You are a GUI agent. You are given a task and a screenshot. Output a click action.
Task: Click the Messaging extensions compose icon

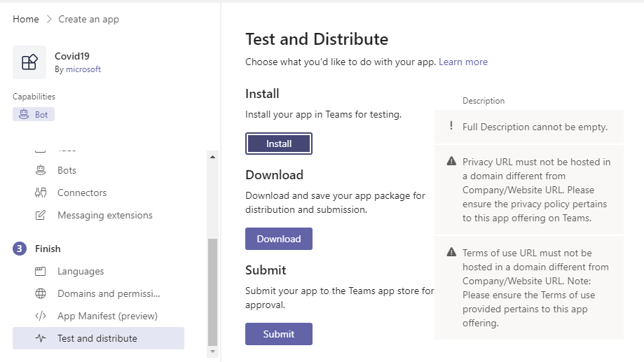(x=41, y=215)
